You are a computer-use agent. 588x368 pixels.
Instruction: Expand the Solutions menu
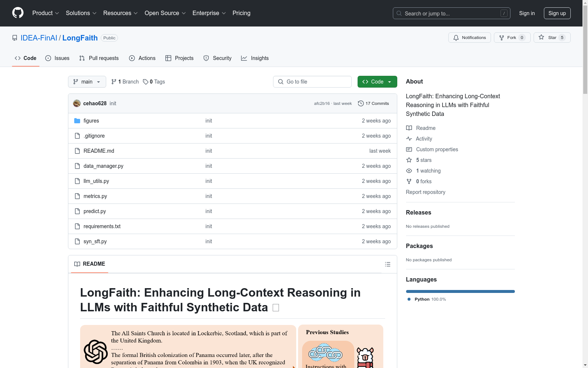point(81,13)
